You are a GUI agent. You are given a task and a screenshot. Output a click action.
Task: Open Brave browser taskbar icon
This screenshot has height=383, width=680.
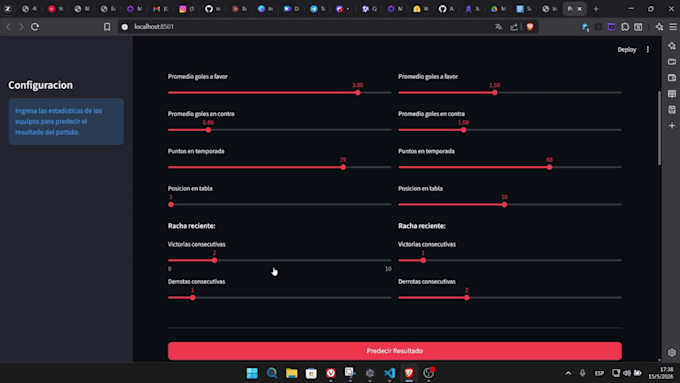click(x=409, y=373)
